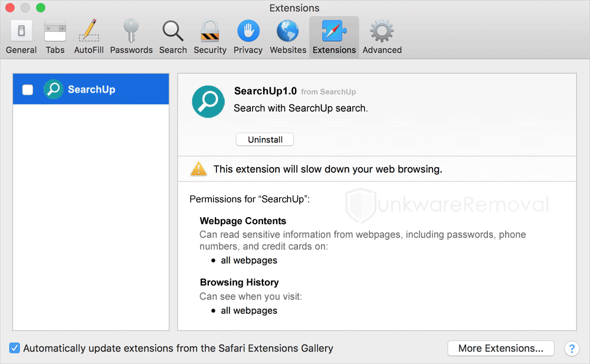Toggle automatic extension updates checkbox

click(14, 348)
